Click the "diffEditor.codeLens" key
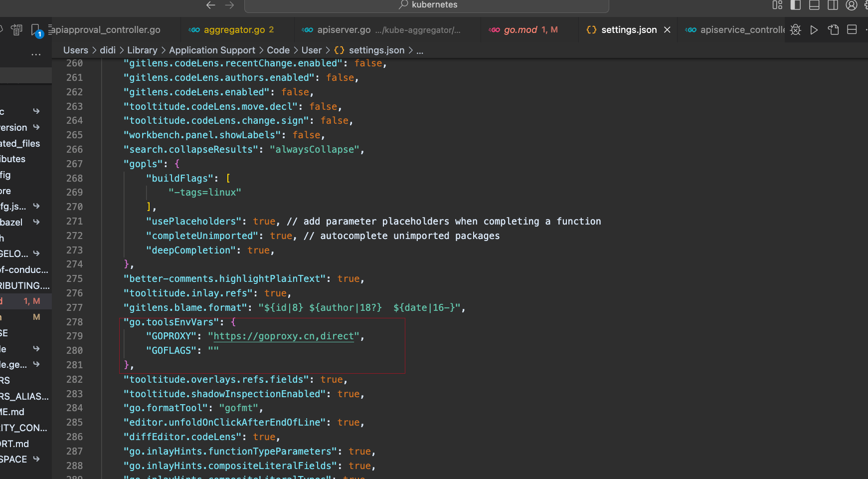Screen dimensions: 868x479 pyautogui.click(x=182, y=437)
